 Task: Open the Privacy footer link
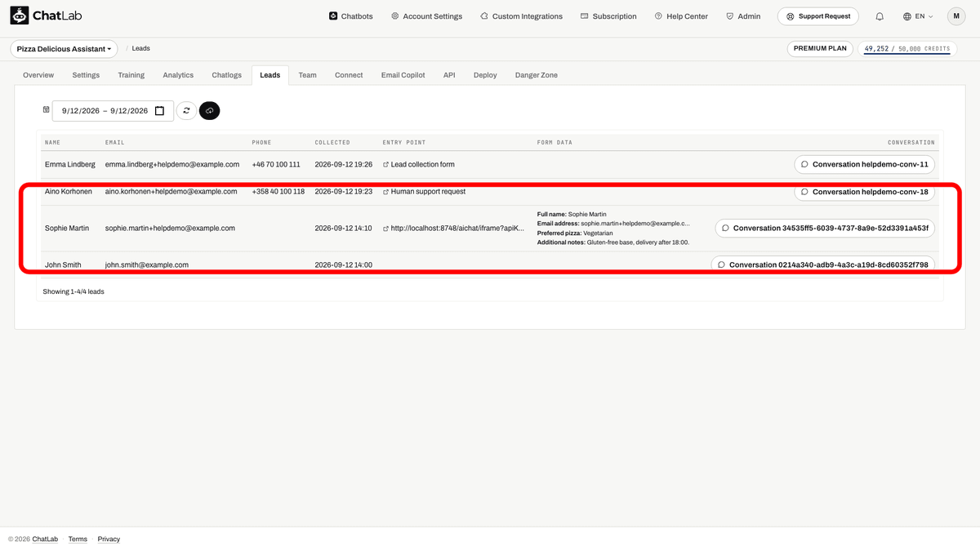coord(109,539)
